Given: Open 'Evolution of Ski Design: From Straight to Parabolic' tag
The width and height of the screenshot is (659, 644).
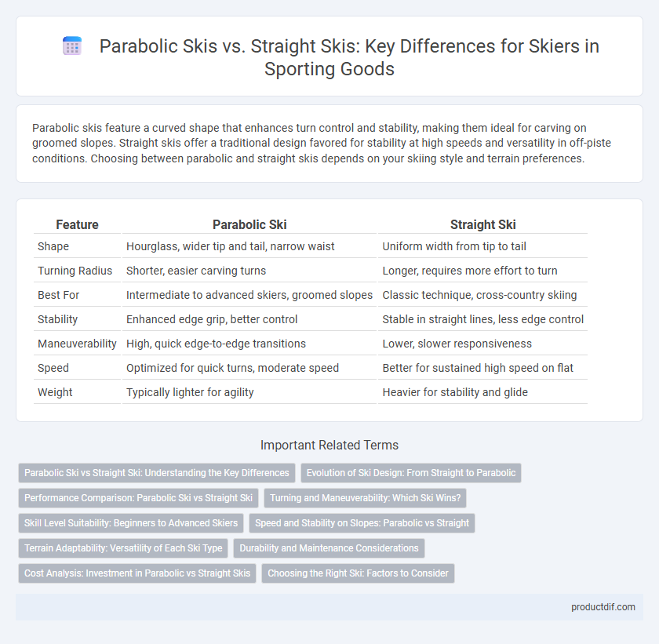Looking at the screenshot, I should click(411, 472).
